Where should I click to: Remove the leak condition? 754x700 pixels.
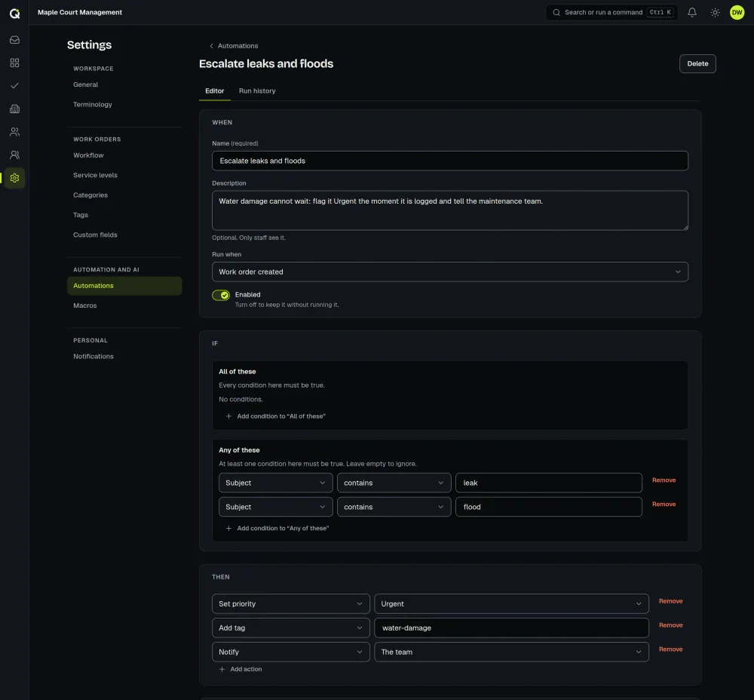point(664,480)
